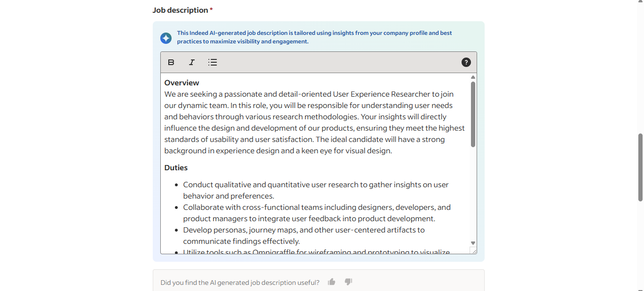This screenshot has width=644, height=291.
Task: Toggle italic formatting in editor toolbar
Action: pos(192,62)
